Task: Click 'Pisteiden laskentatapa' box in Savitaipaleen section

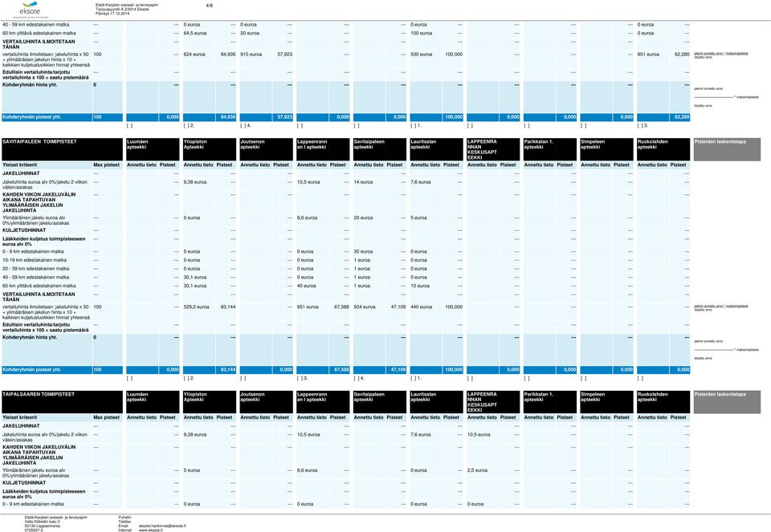Action: (727, 149)
